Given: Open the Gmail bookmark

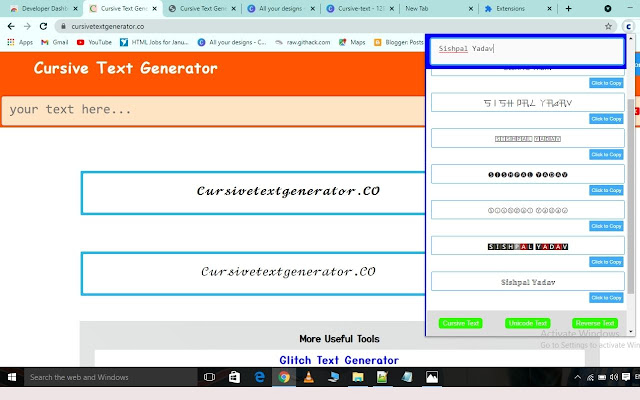Looking at the screenshot, I should point(55,42).
